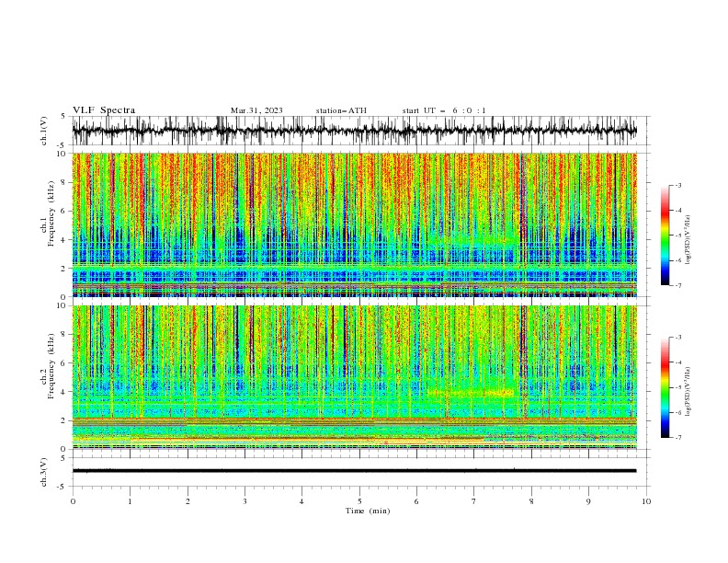
Task: Click time axis tick label "9"
Action: click(588, 501)
